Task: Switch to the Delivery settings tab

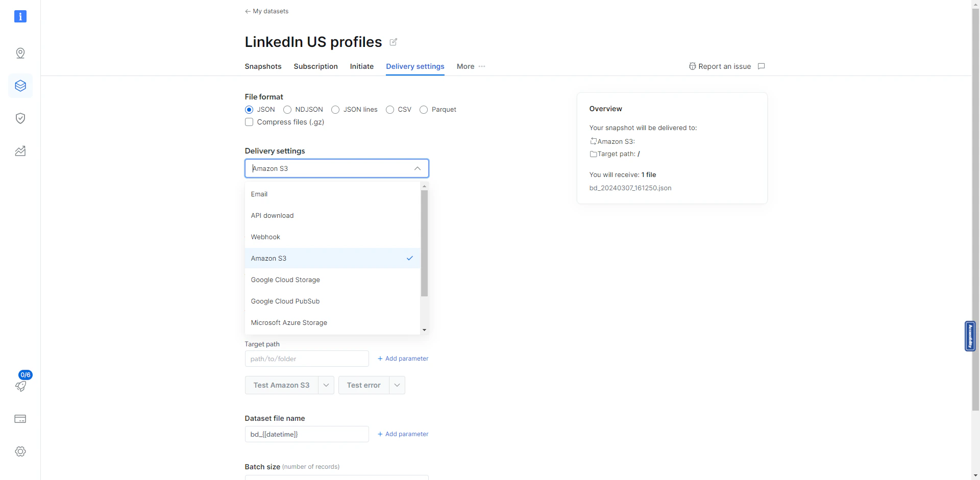Action: (x=415, y=66)
